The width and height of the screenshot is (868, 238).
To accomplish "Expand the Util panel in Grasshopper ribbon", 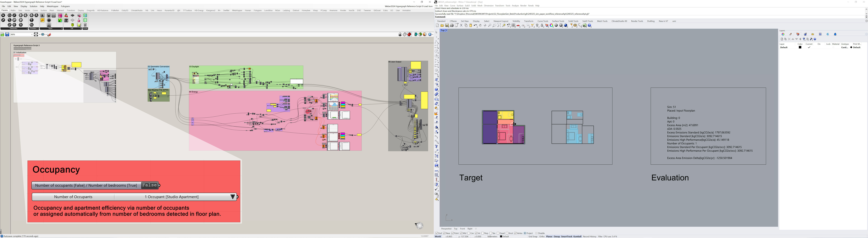I will click(x=81, y=28).
